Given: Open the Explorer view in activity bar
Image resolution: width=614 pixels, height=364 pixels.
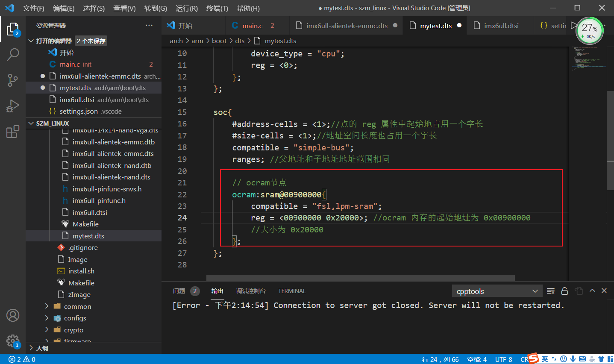Looking at the screenshot, I should tap(13, 29).
